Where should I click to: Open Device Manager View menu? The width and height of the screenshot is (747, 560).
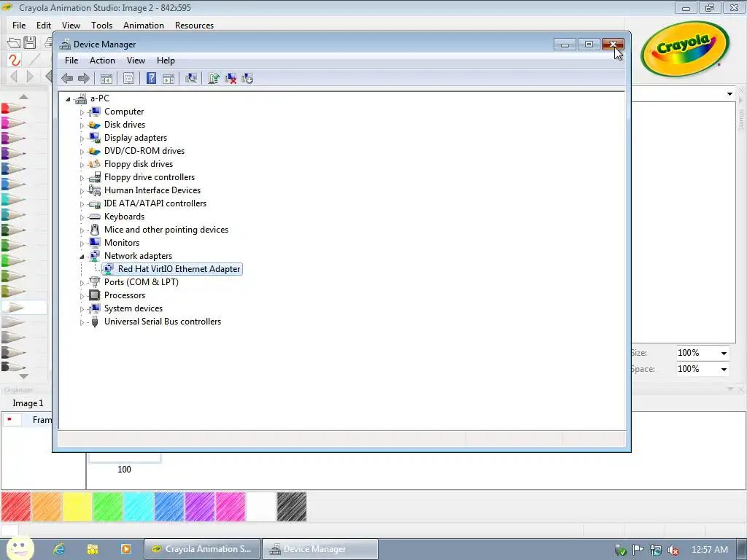click(x=136, y=61)
